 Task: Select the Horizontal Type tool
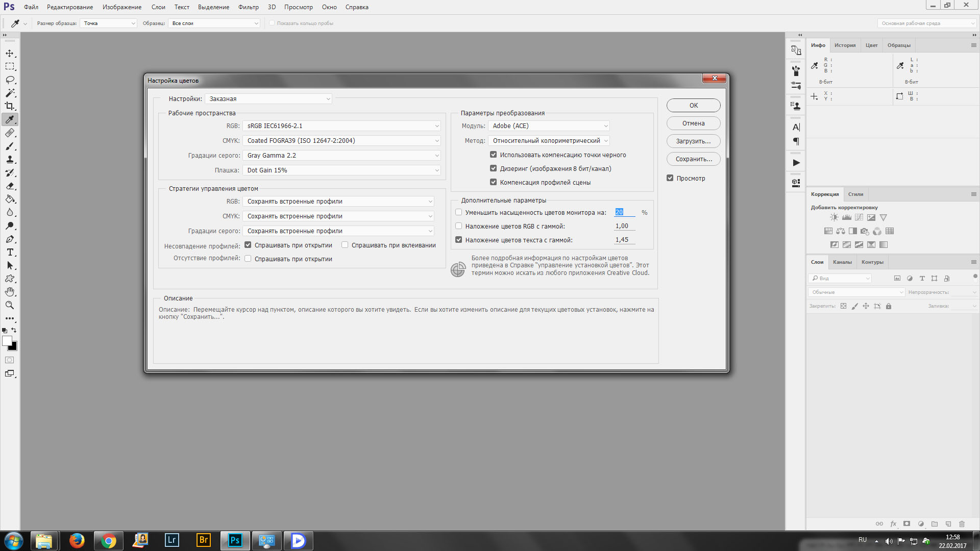[10, 253]
